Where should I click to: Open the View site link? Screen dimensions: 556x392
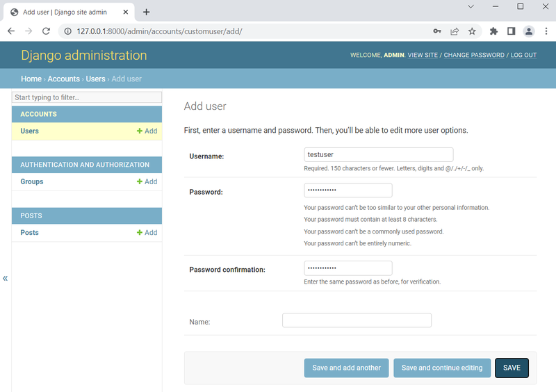point(423,55)
